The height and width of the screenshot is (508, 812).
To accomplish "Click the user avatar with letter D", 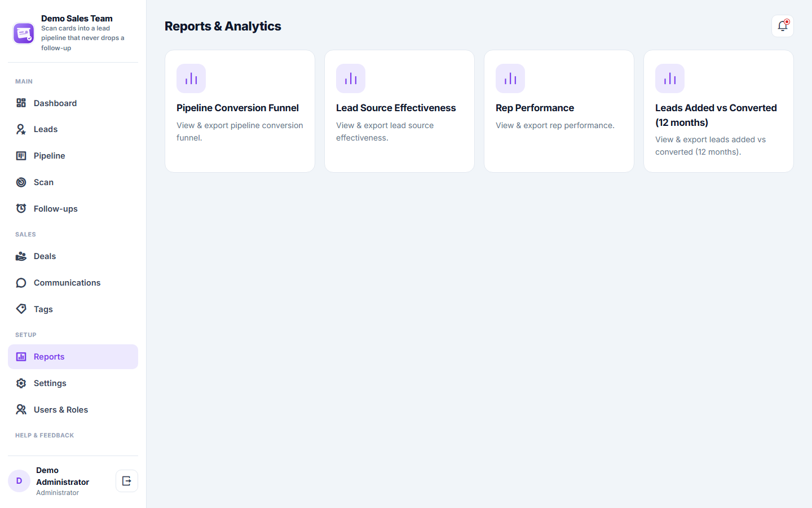I will coord(19,481).
